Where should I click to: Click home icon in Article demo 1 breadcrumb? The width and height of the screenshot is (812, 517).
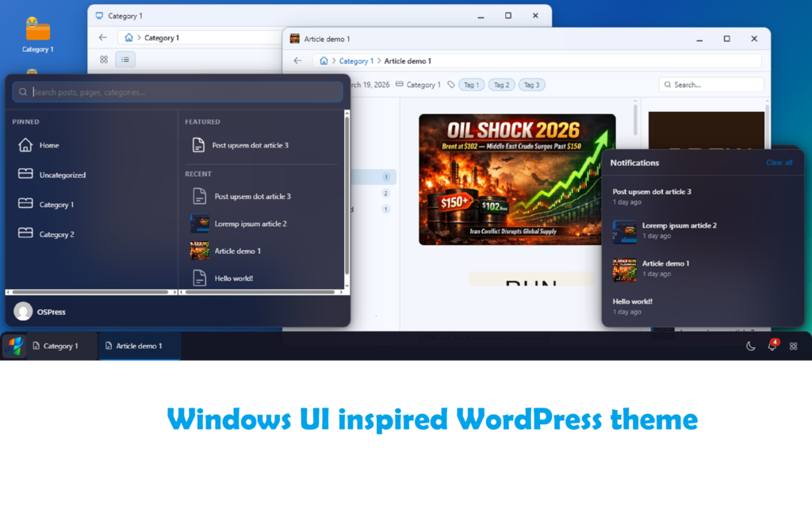(324, 61)
